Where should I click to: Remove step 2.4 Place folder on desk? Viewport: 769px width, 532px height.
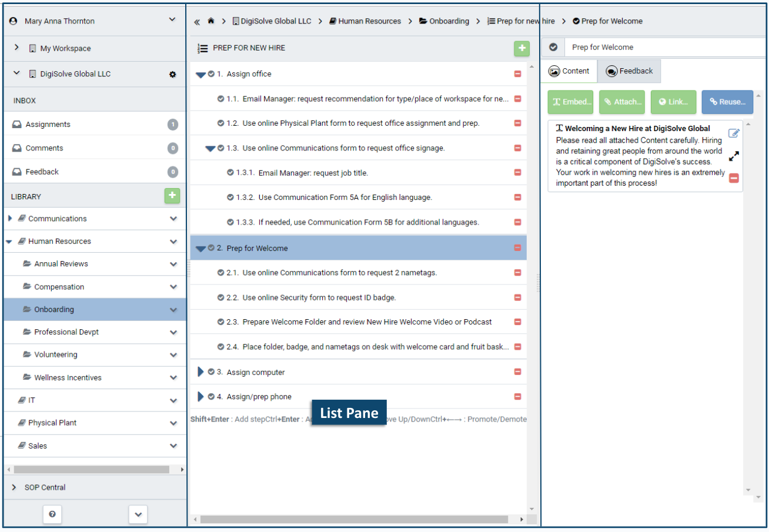(x=517, y=347)
